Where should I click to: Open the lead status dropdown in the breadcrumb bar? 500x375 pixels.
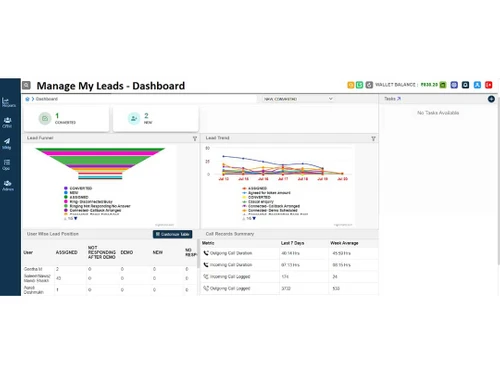point(298,99)
